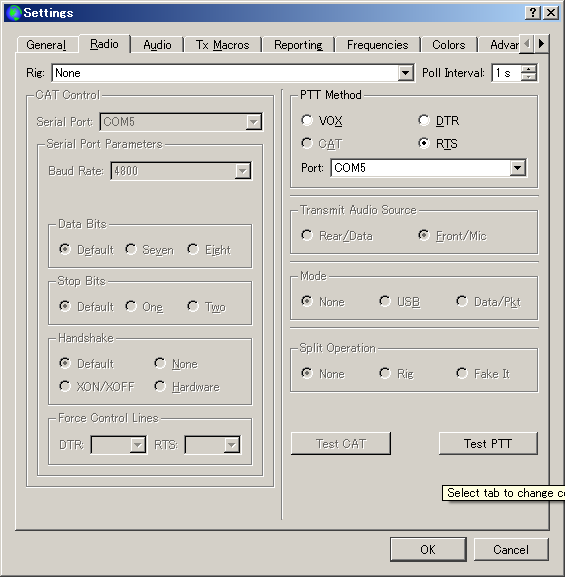Select the VOX PTT method
Viewport: 565px width, 577px height.
[307, 120]
